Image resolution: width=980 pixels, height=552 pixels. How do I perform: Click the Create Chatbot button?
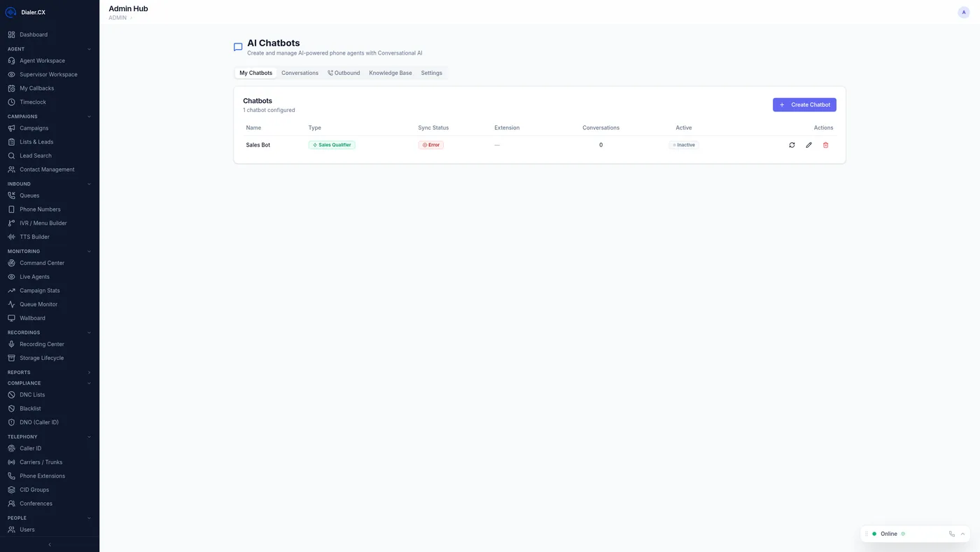click(x=804, y=104)
